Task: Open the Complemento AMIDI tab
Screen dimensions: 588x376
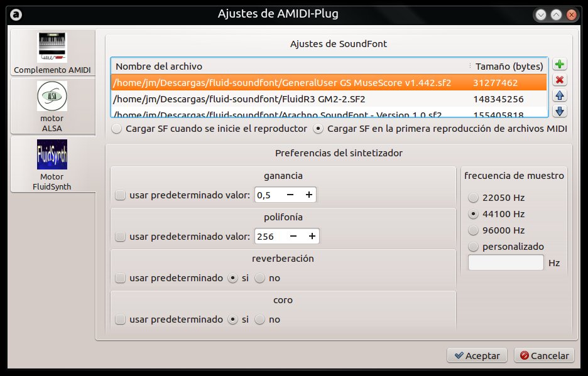Action: pos(52,53)
